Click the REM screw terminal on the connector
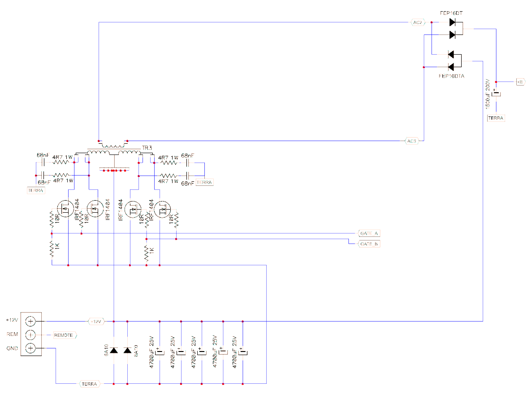532x399 pixels. [x=30, y=335]
